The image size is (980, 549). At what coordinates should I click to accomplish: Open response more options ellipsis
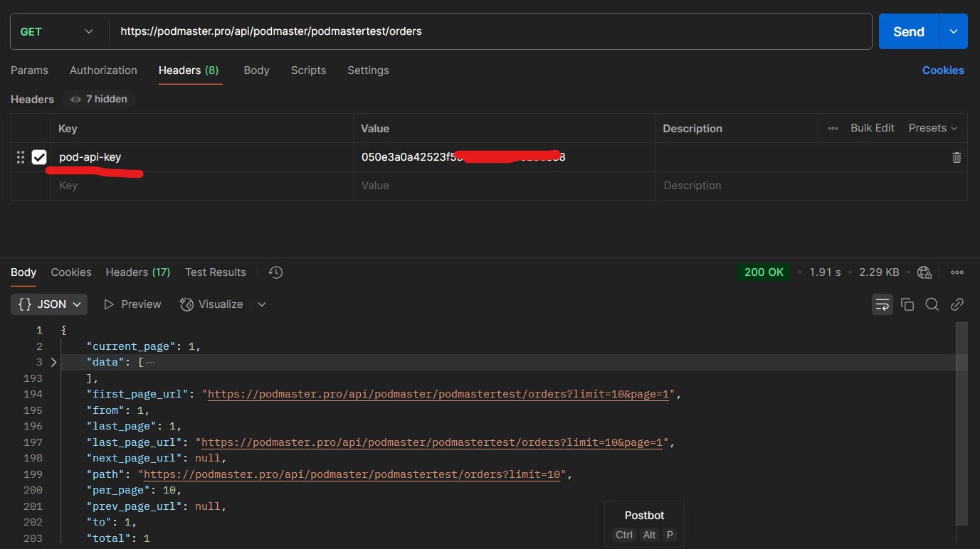click(x=957, y=272)
